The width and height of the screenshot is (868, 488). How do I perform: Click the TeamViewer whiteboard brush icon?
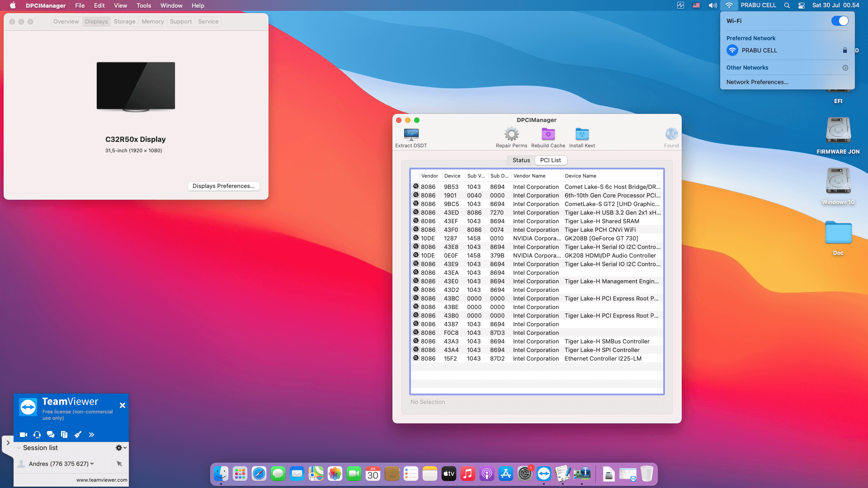point(78,435)
